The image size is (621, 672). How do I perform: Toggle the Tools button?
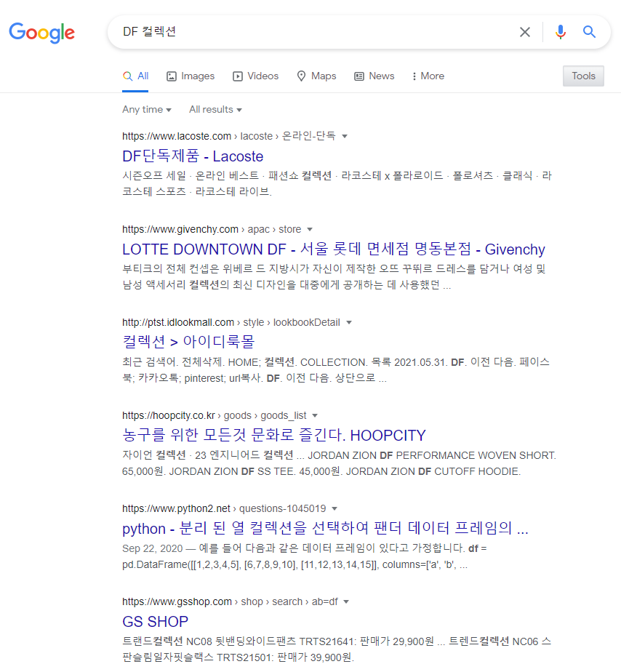[x=583, y=76]
